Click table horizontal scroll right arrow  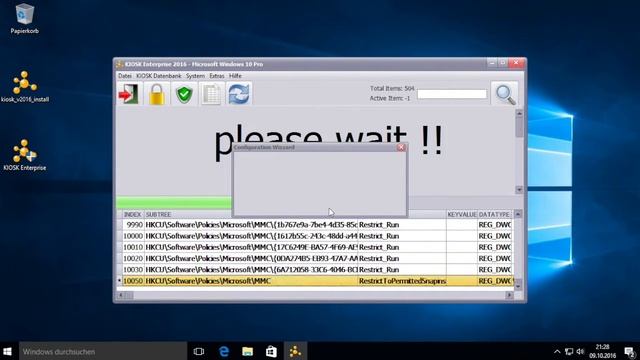pyautogui.click(x=509, y=295)
